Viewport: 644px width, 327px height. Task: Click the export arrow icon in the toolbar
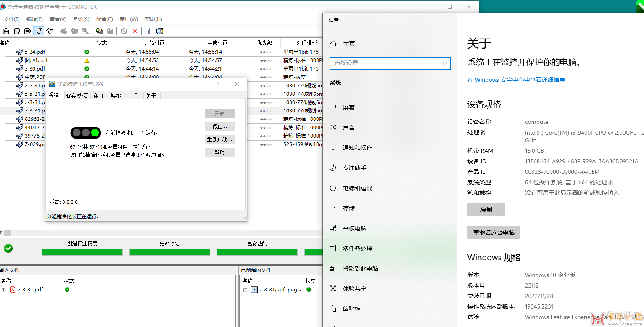point(28,31)
